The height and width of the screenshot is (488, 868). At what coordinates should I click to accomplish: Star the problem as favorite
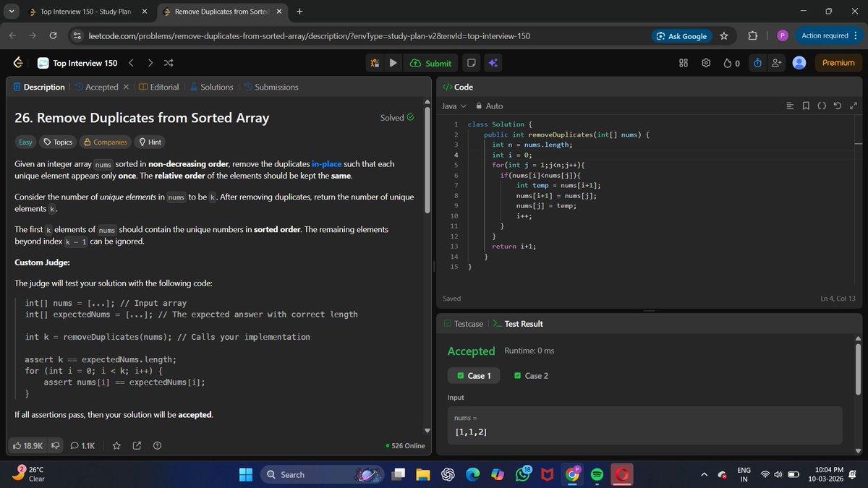116,446
